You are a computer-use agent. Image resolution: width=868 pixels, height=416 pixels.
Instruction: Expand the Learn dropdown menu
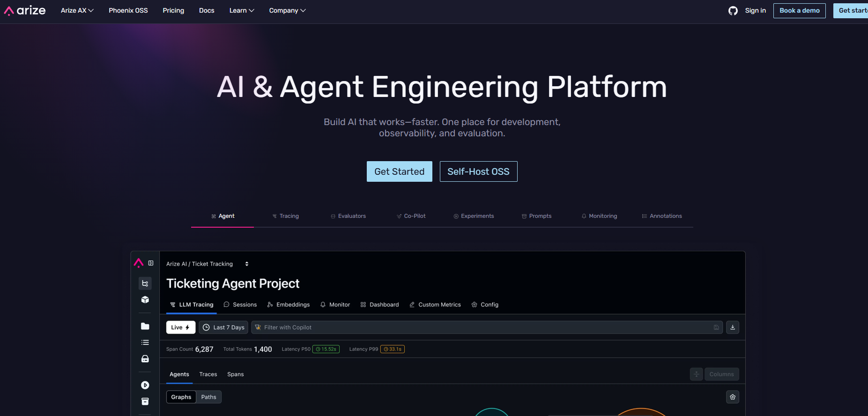click(242, 10)
